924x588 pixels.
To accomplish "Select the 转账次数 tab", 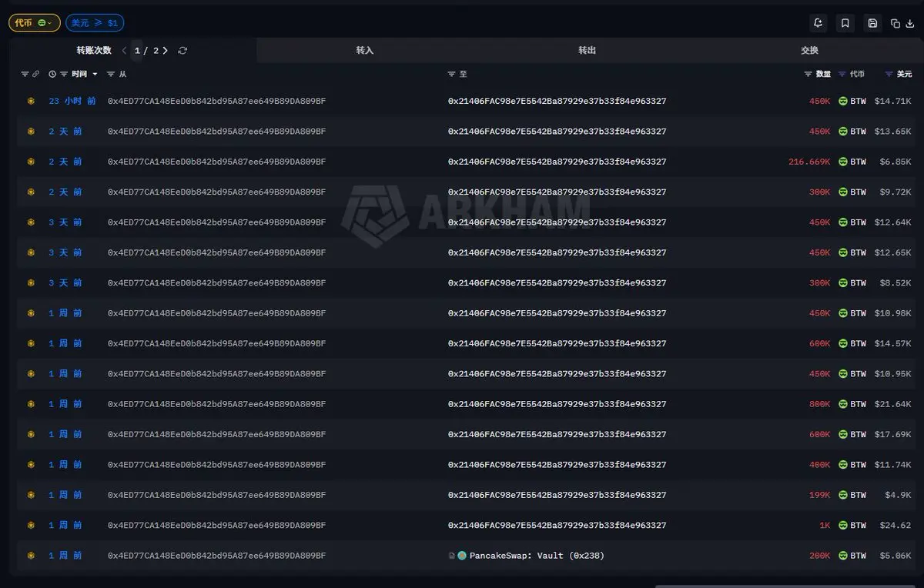I will [94, 50].
